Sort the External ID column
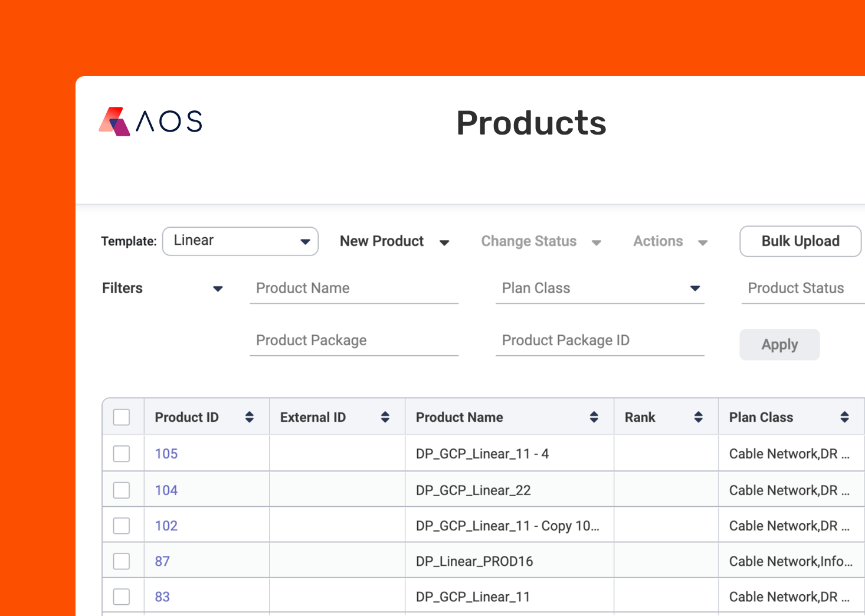 tap(385, 417)
